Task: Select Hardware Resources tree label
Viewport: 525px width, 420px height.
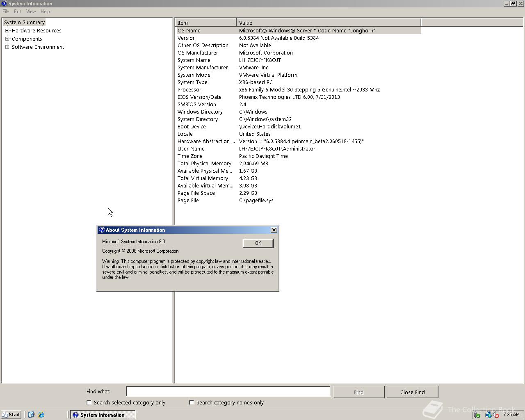Action: tap(37, 31)
